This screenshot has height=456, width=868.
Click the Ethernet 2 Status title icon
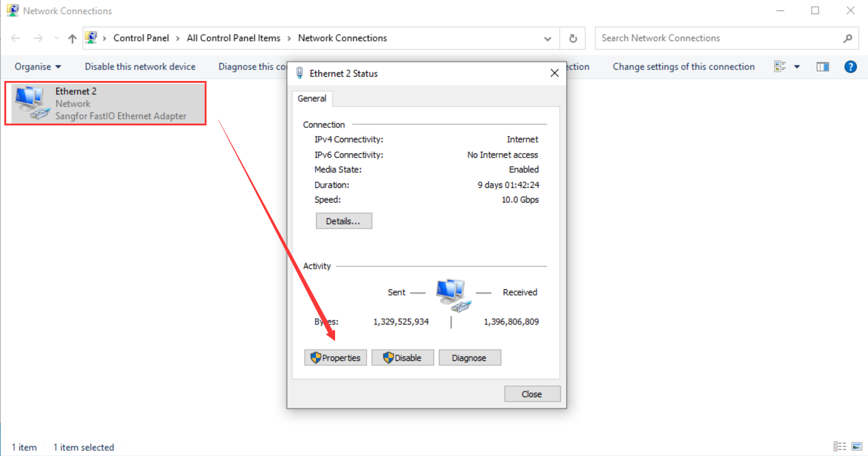pyautogui.click(x=300, y=73)
